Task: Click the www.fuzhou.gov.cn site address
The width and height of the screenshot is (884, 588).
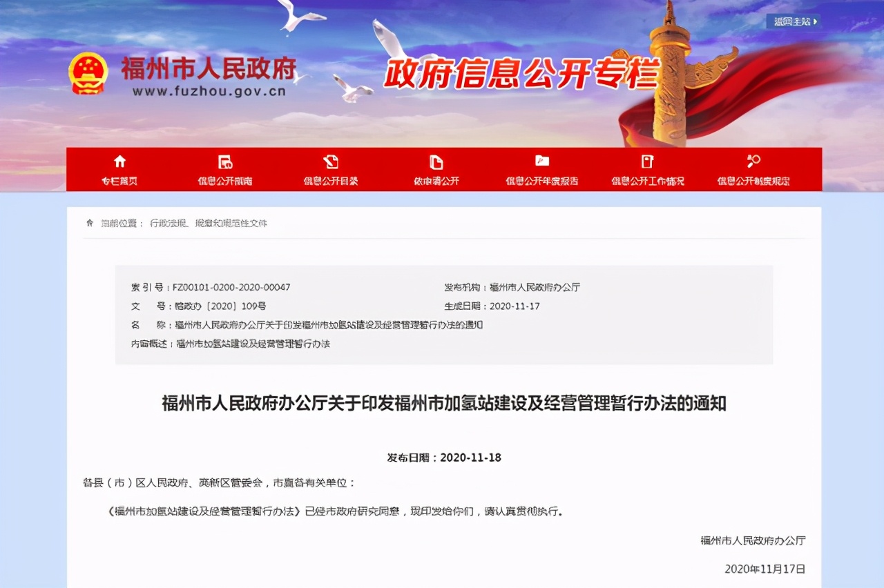Action: (209, 92)
